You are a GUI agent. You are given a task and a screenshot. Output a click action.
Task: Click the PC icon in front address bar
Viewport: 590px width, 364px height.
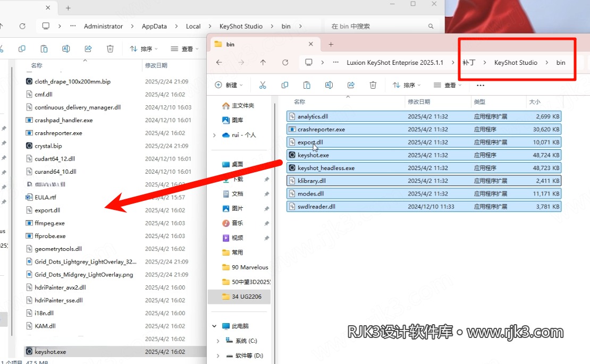pyautogui.click(x=308, y=62)
